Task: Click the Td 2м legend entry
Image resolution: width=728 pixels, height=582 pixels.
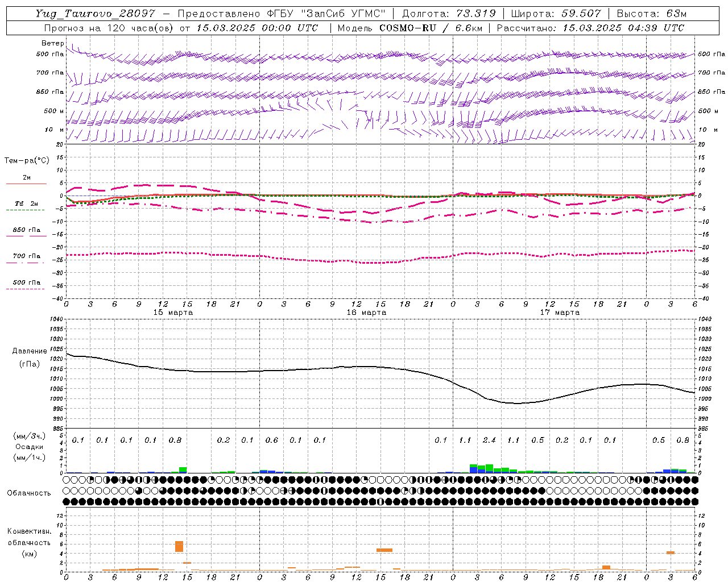Action: [x=27, y=203]
